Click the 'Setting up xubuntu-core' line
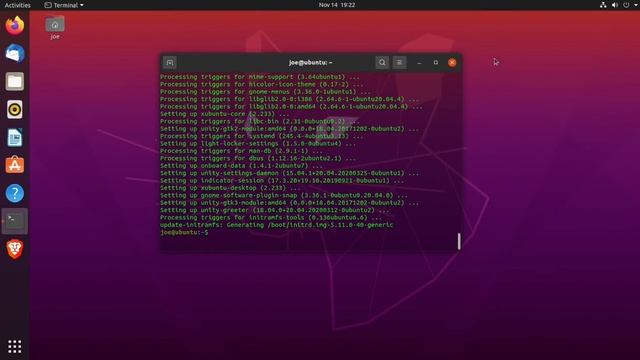This screenshot has width=640, height=360. point(224,114)
